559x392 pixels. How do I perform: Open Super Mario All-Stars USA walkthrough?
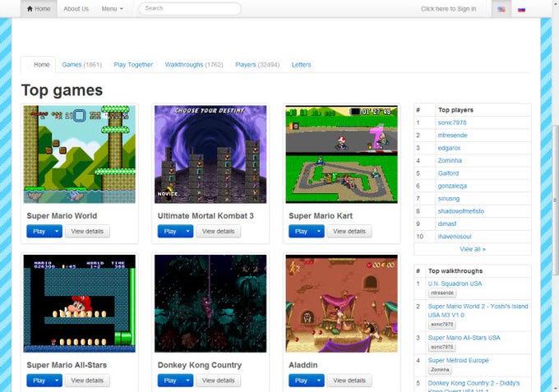pyautogui.click(x=464, y=338)
